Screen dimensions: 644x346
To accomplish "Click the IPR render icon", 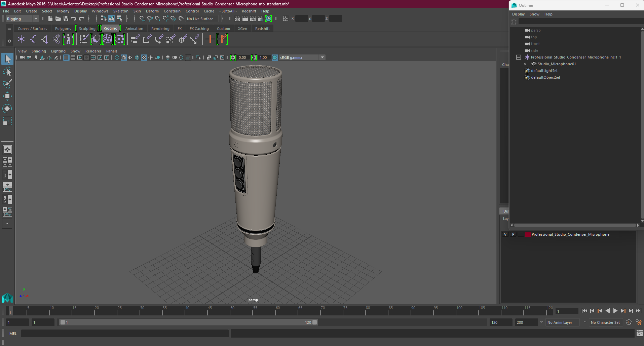I will (253, 19).
